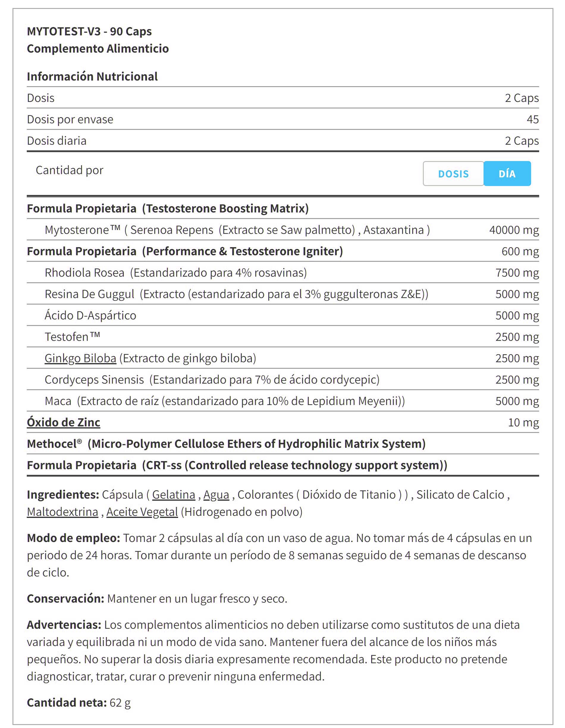
Task: Click the Cantidad neta label
Action: (67, 702)
